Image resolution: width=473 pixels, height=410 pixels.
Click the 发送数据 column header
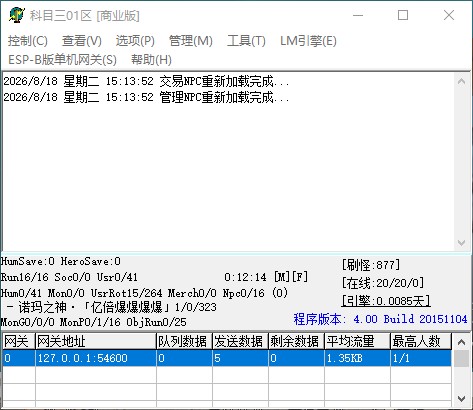click(x=240, y=341)
